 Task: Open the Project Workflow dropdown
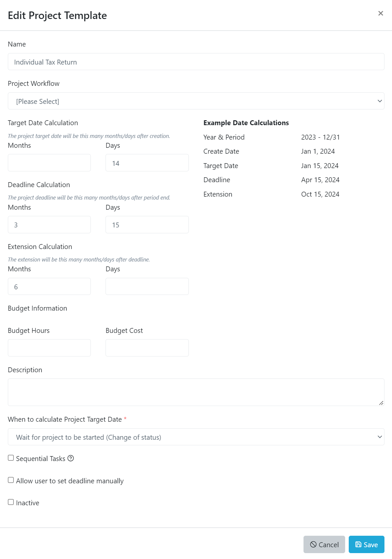196,101
